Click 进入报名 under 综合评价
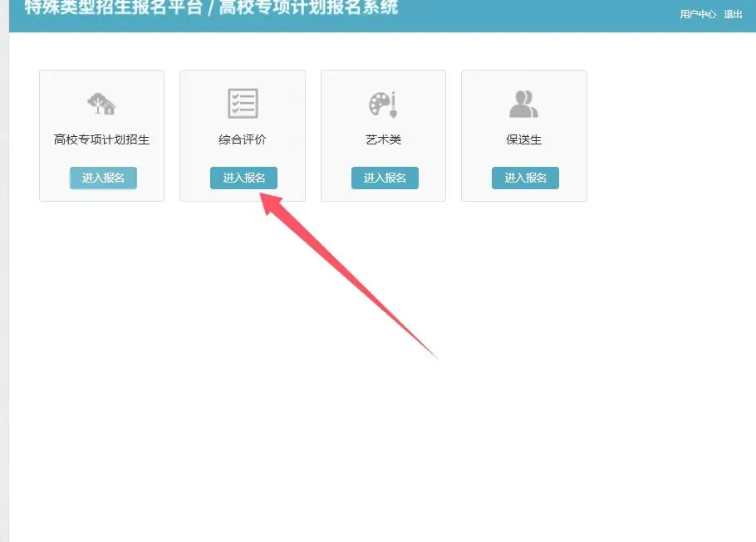The image size is (756, 542). 243,178
